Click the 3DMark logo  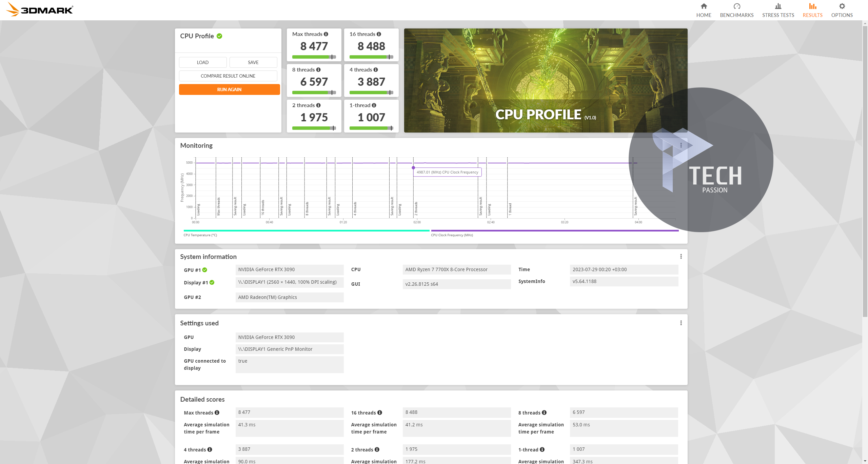click(x=40, y=9)
